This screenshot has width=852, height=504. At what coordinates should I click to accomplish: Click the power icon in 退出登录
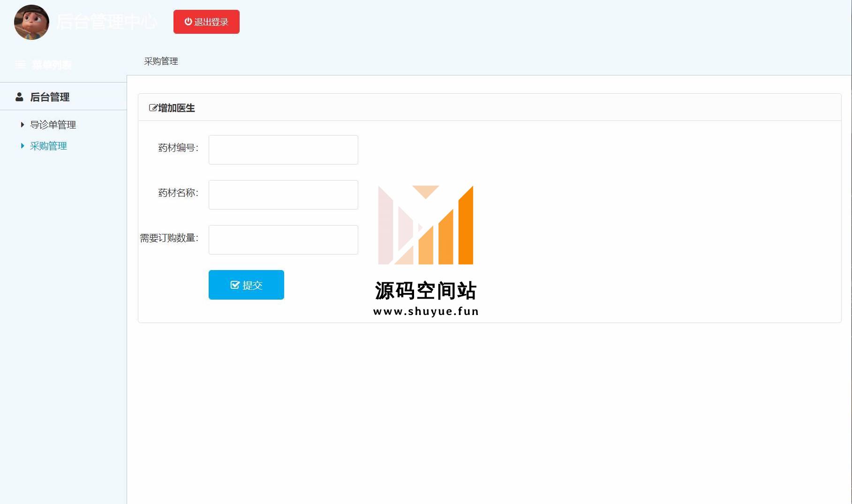pos(188,22)
